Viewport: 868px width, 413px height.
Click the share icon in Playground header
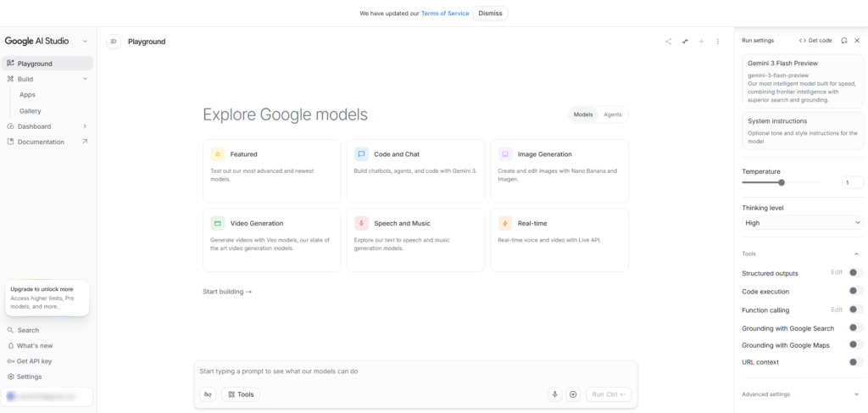pos(668,42)
